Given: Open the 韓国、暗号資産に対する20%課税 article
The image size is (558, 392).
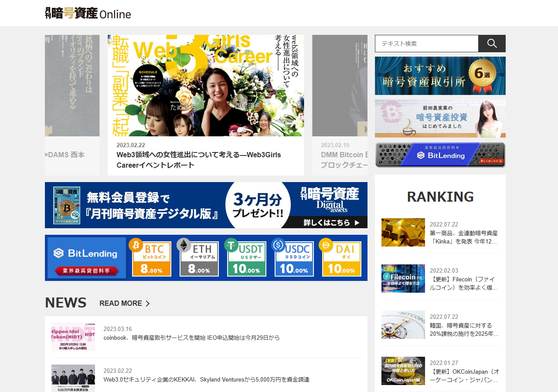Looking at the screenshot, I should [x=464, y=330].
